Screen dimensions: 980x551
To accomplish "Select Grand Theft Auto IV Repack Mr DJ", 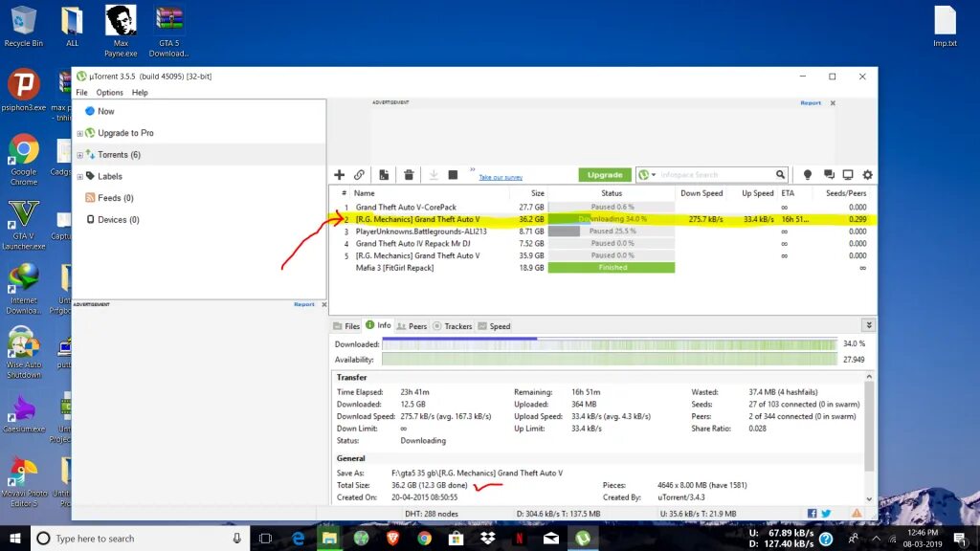I will pos(412,244).
